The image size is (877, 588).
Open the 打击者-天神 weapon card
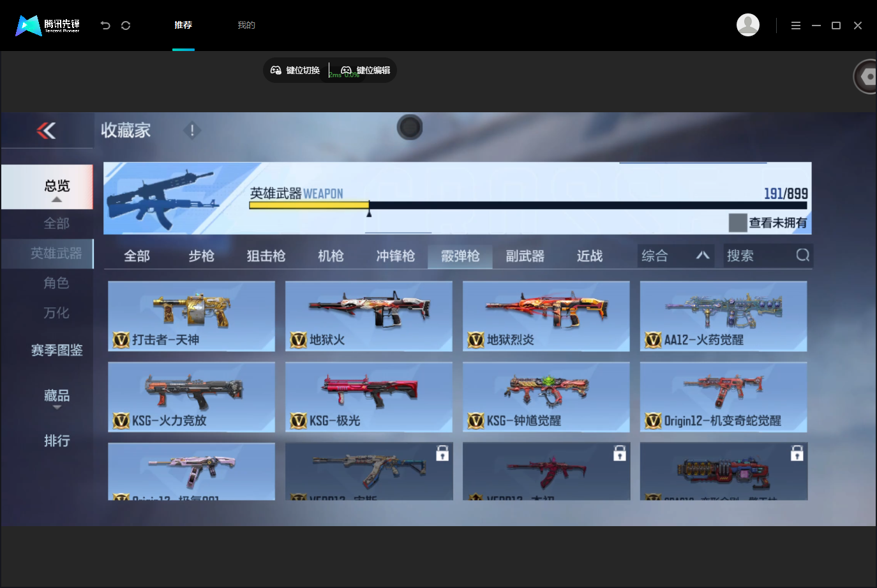tap(191, 316)
